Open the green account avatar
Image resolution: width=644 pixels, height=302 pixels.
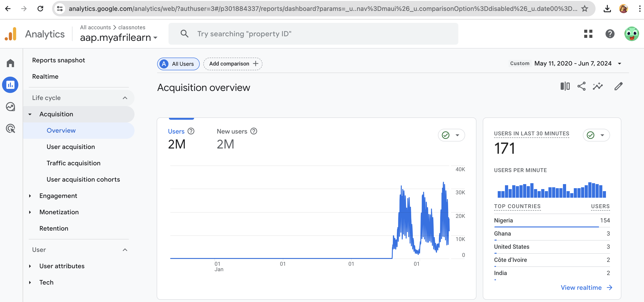pyautogui.click(x=632, y=34)
